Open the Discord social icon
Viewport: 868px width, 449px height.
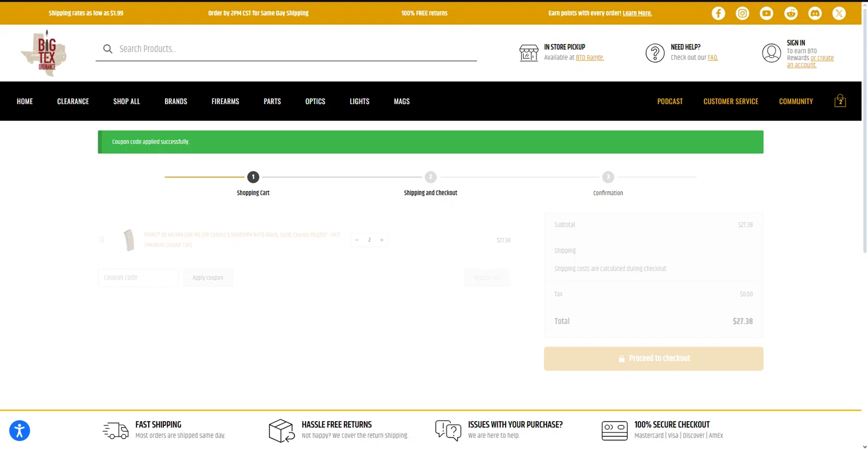(x=815, y=13)
